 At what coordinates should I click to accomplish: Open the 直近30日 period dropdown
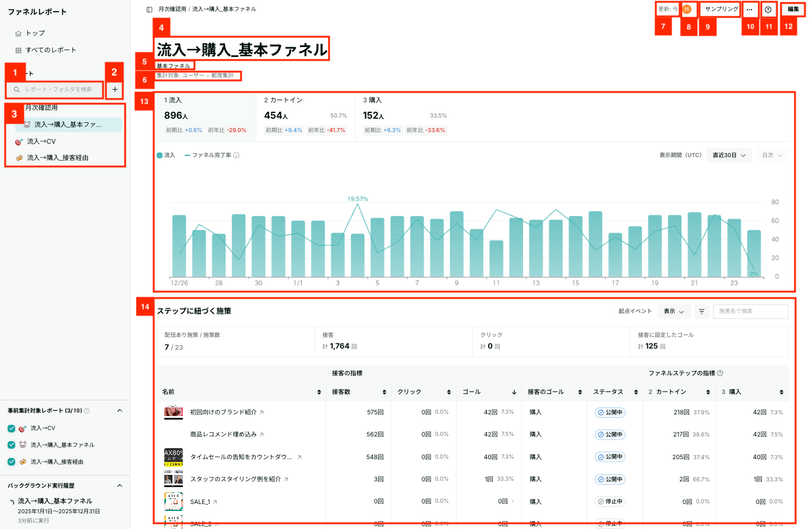click(x=729, y=155)
